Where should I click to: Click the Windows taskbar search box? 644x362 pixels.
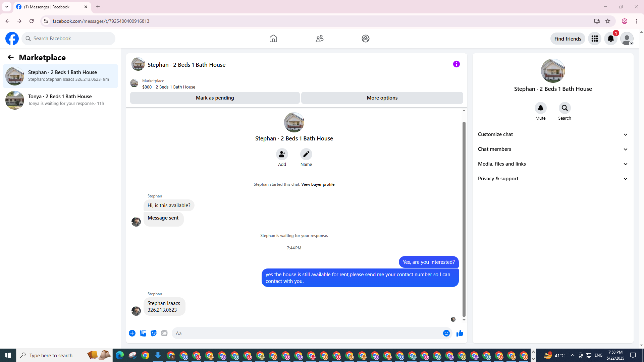tap(64, 355)
